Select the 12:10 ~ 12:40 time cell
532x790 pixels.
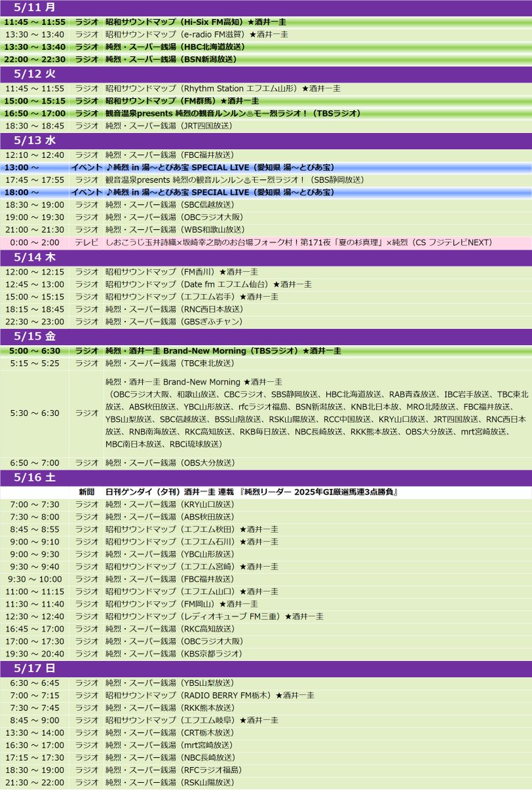34,155
